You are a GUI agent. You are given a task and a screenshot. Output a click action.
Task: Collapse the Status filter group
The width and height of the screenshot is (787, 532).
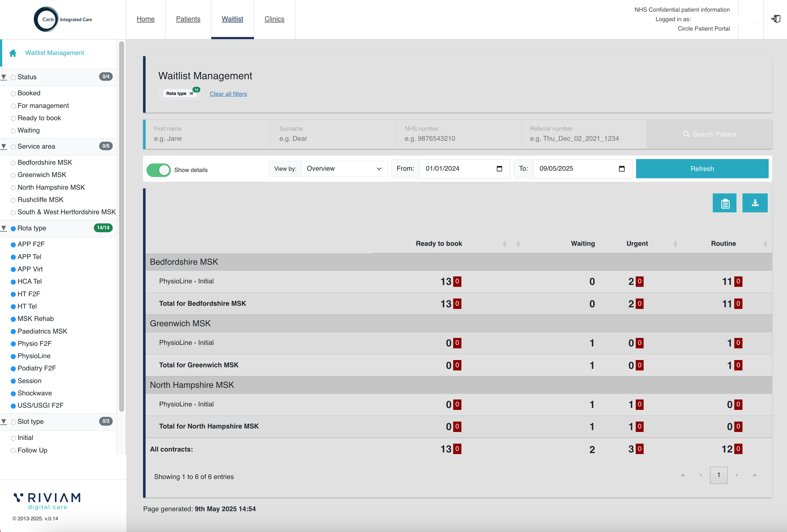(4, 77)
